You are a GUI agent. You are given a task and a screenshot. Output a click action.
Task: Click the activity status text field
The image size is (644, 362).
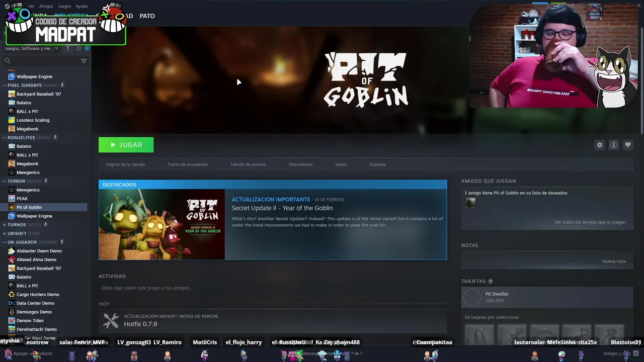(273, 288)
